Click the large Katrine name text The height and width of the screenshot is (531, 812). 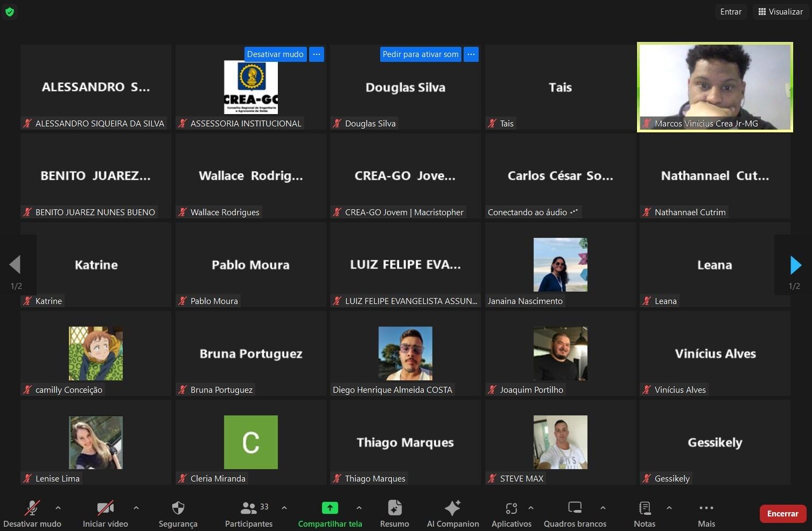tap(96, 265)
